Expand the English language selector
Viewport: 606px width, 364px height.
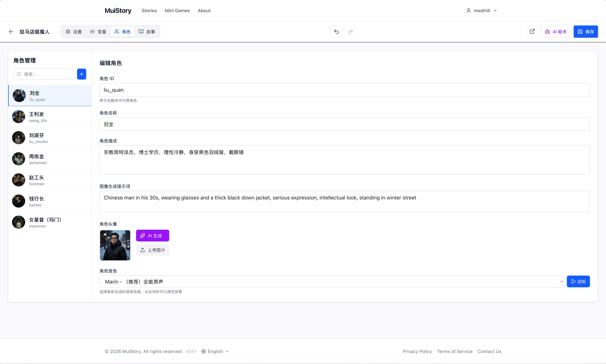215,351
